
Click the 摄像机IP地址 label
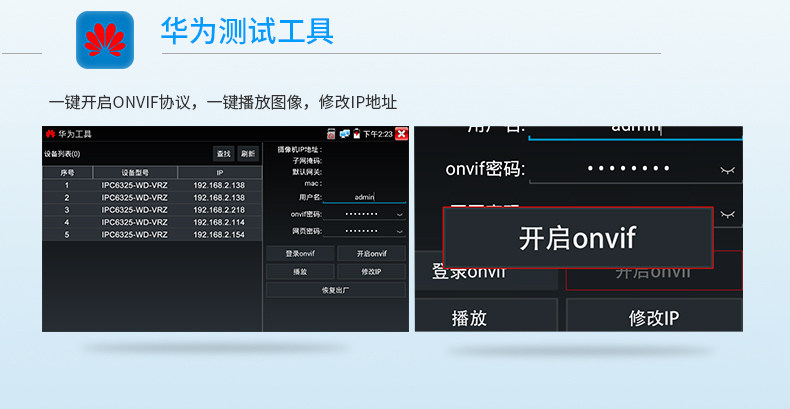[299, 150]
